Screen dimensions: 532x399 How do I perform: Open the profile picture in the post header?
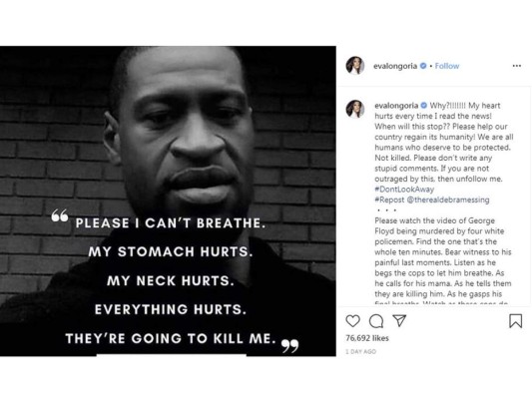(x=355, y=65)
